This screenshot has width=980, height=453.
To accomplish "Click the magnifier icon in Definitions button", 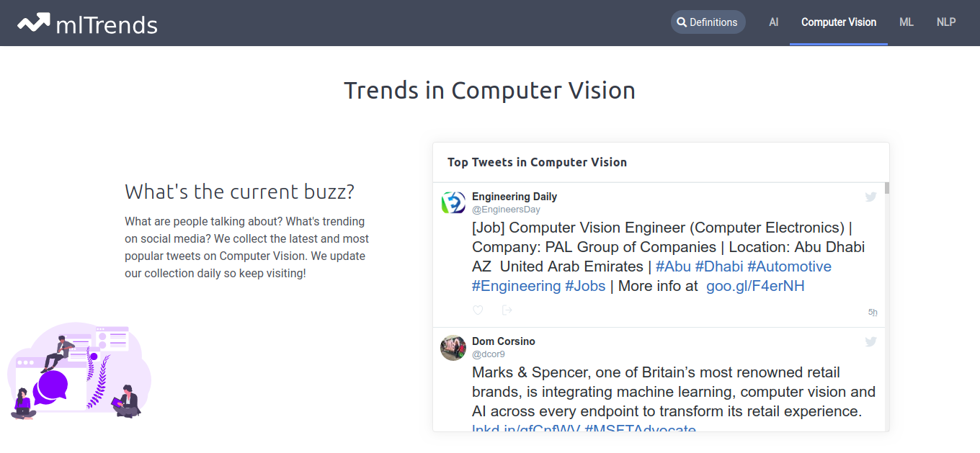I will coord(682,22).
